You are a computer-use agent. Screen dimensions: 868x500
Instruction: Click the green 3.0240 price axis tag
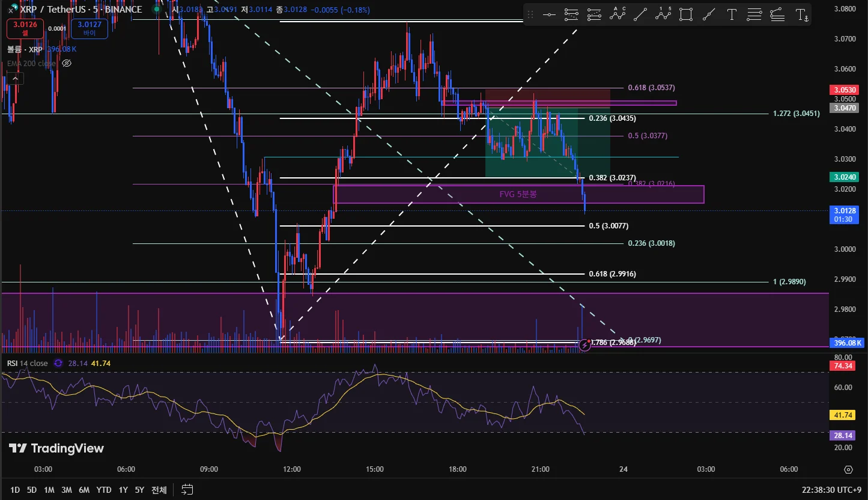coord(845,177)
